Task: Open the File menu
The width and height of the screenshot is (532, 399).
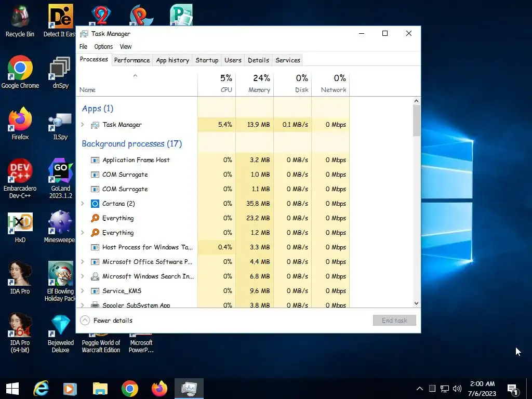Action: pos(84,46)
